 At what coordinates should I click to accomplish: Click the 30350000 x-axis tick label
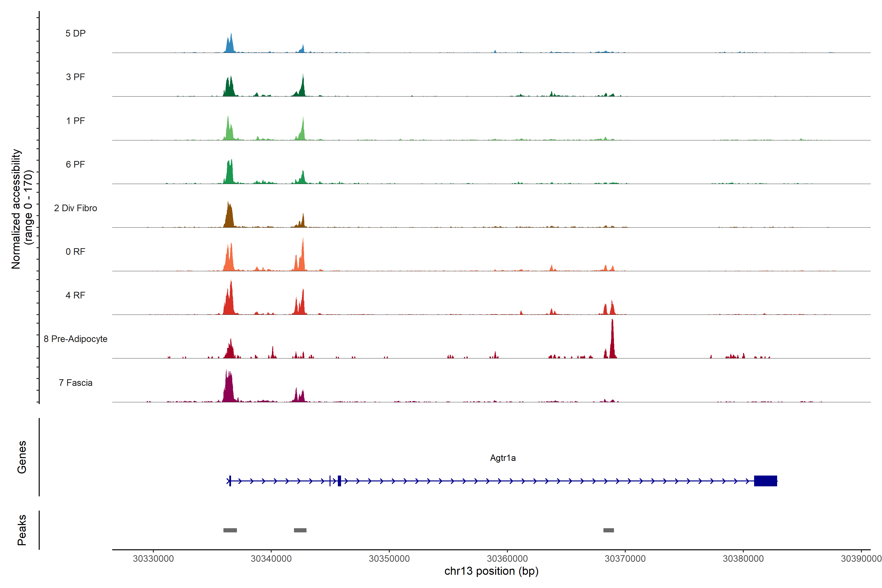389,558
